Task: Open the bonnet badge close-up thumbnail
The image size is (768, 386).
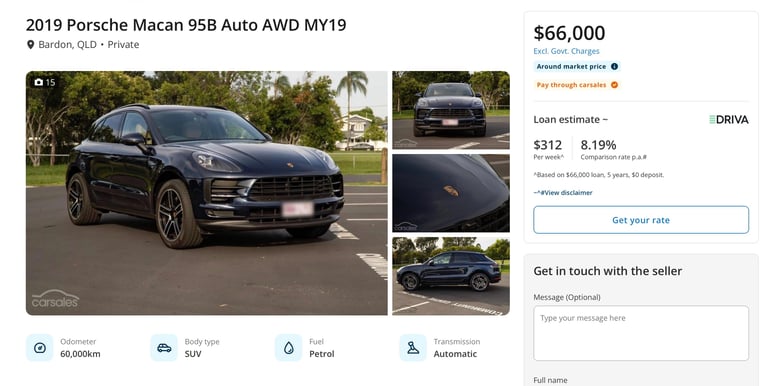Action: coord(451,193)
